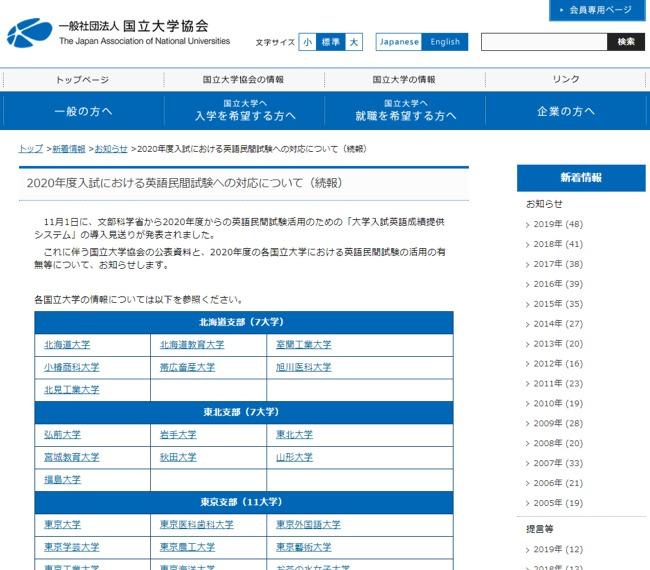Viewport: 650px width, 570px height.
Task: Open 小樽商科大学 link
Action: pyautogui.click(x=72, y=367)
